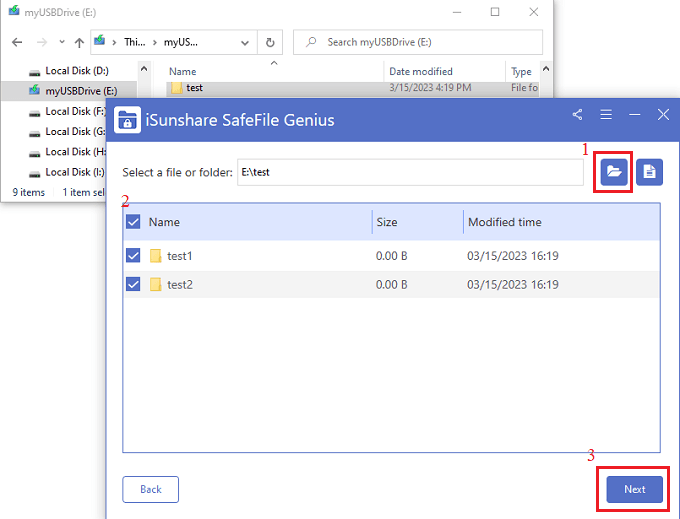Uncheck the test1 folder checkbox

click(133, 256)
